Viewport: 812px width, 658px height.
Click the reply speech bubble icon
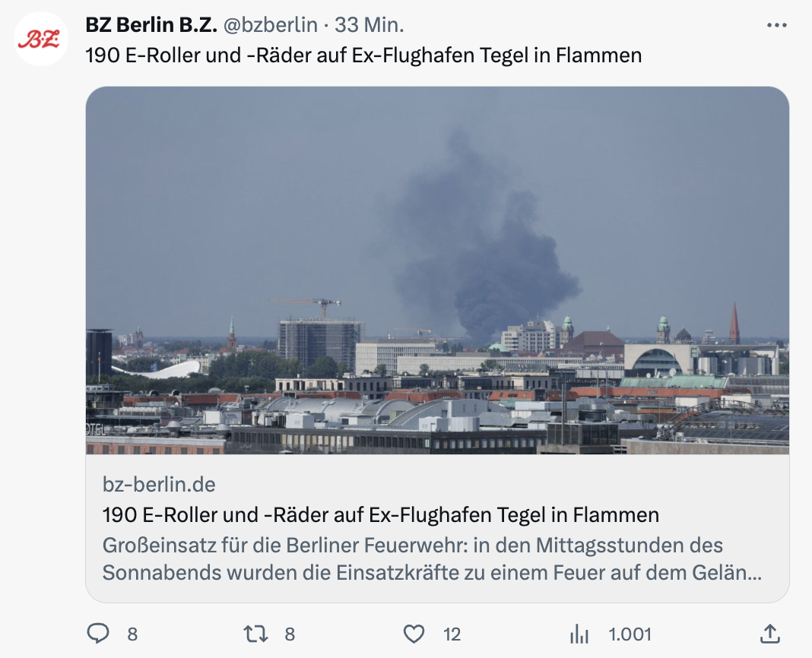coord(98,633)
